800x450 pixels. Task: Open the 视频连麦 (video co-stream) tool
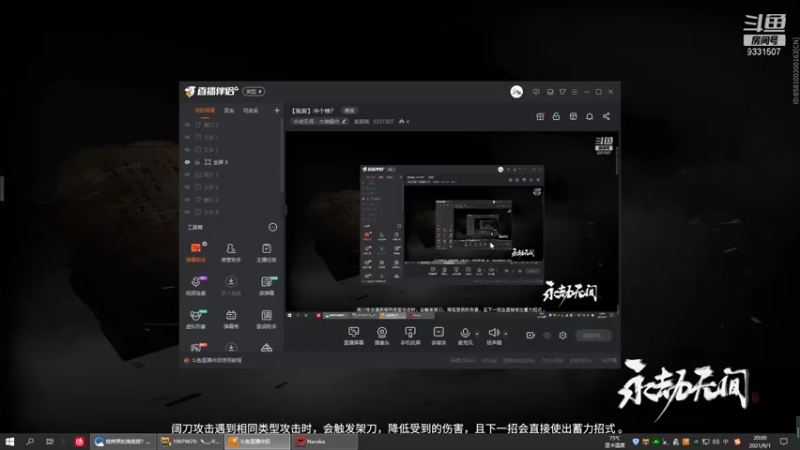(x=196, y=286)
